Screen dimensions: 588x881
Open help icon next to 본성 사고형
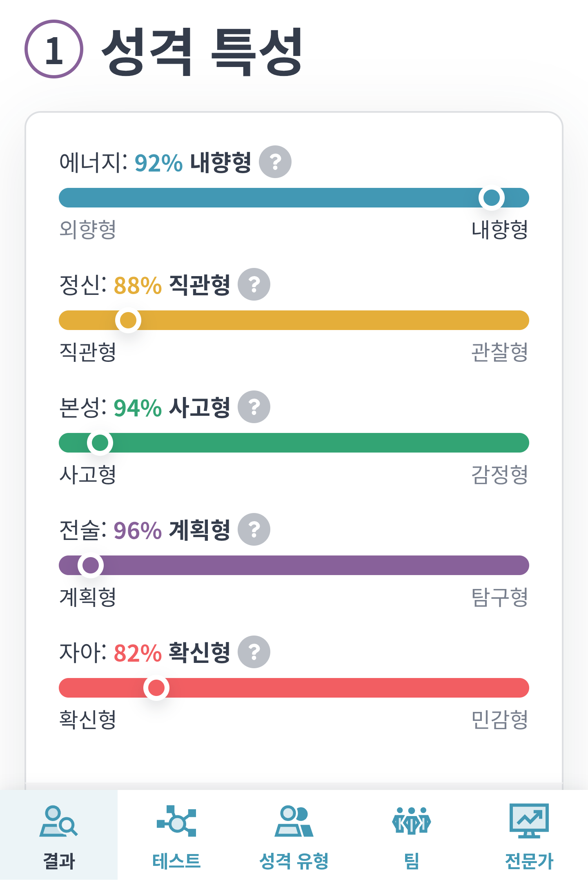point(254,407)
